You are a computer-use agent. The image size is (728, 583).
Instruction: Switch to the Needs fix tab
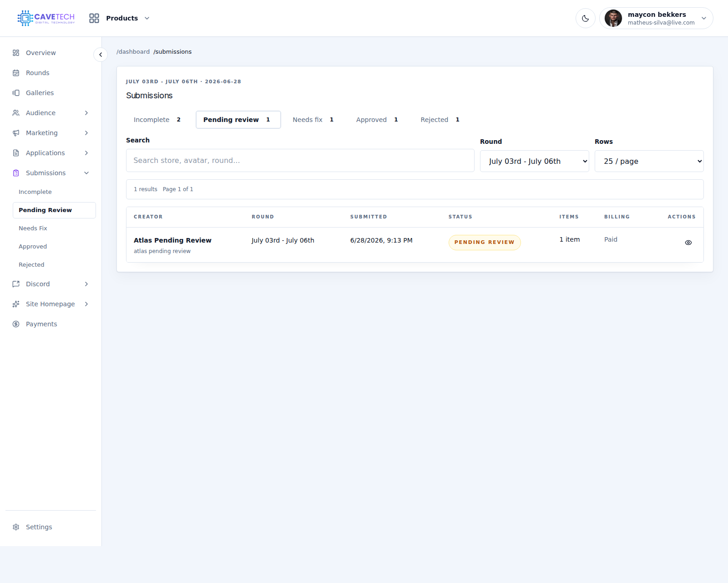tap(313, 120)
